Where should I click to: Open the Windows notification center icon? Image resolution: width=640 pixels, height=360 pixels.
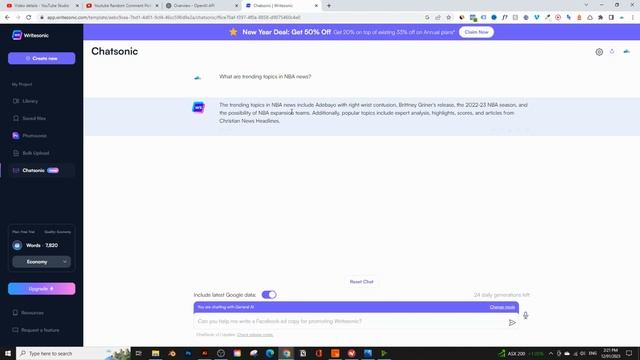coord(629,353)
